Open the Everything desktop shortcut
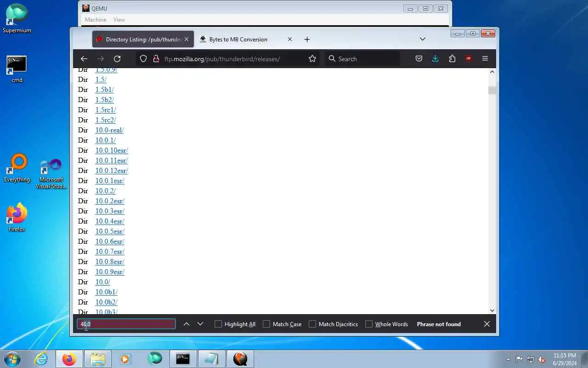Viewport: 588px width, 368px height. (x=17, y=168)
